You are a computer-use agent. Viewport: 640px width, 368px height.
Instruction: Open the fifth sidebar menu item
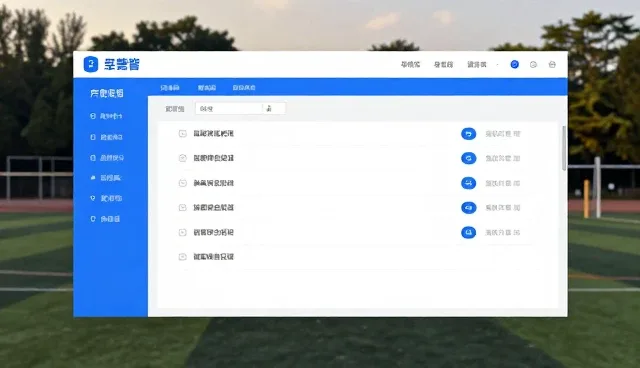tap(106, 198)
